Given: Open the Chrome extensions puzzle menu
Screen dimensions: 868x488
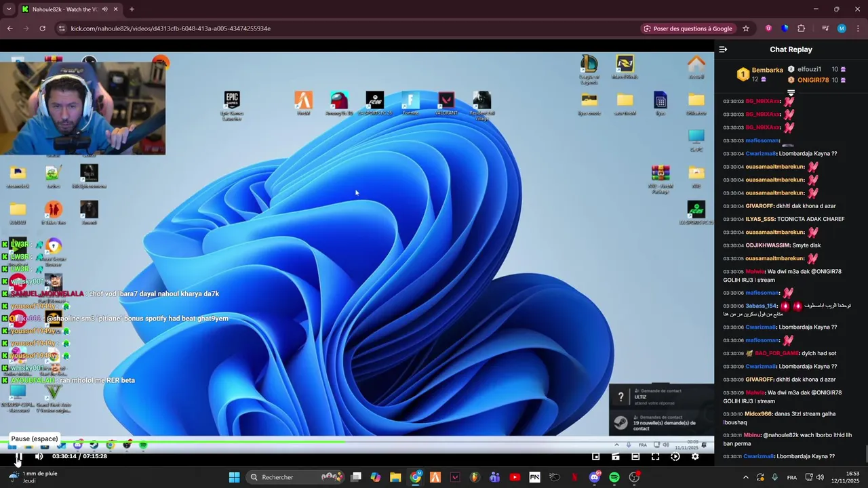Looking at the screenshot, I should tap(802, 28).
